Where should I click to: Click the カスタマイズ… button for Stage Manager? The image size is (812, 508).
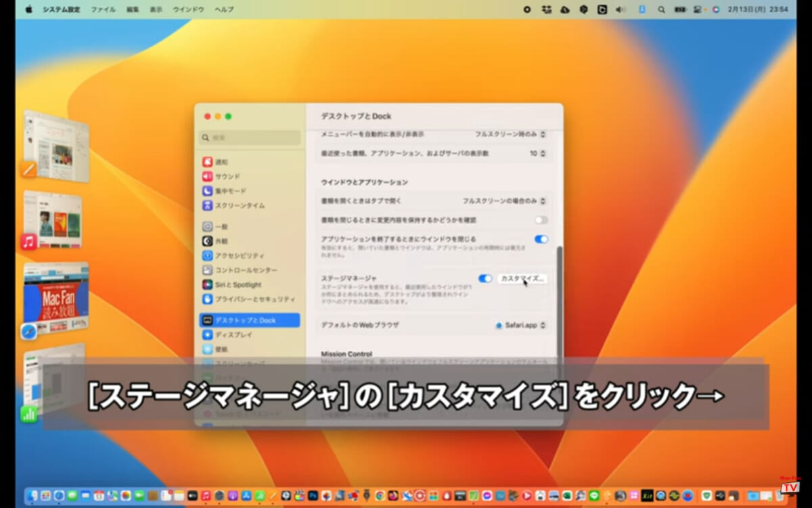[x=522, y=278]
